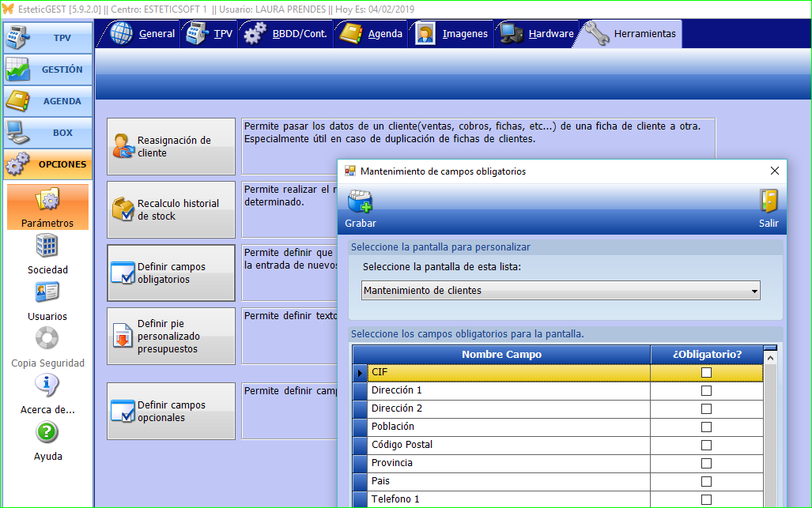
Task: Switch to the Agenda tab
Action: click(372, 34)
